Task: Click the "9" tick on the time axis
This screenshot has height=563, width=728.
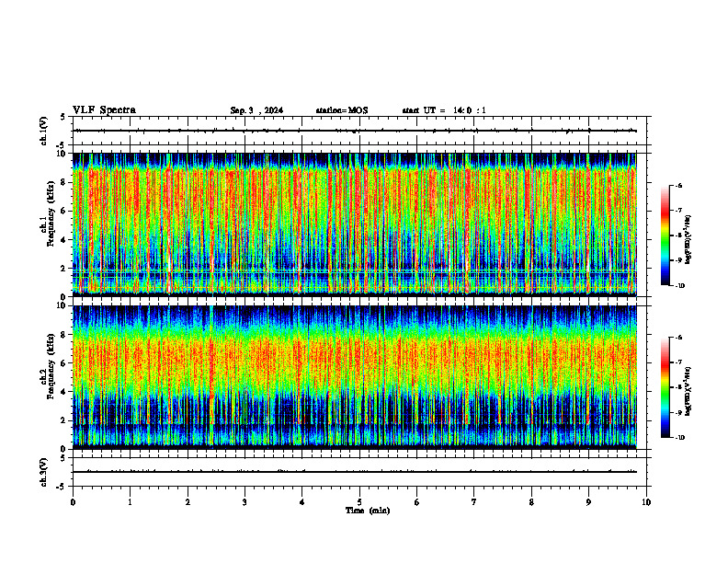Action: [x=588, y=502]
